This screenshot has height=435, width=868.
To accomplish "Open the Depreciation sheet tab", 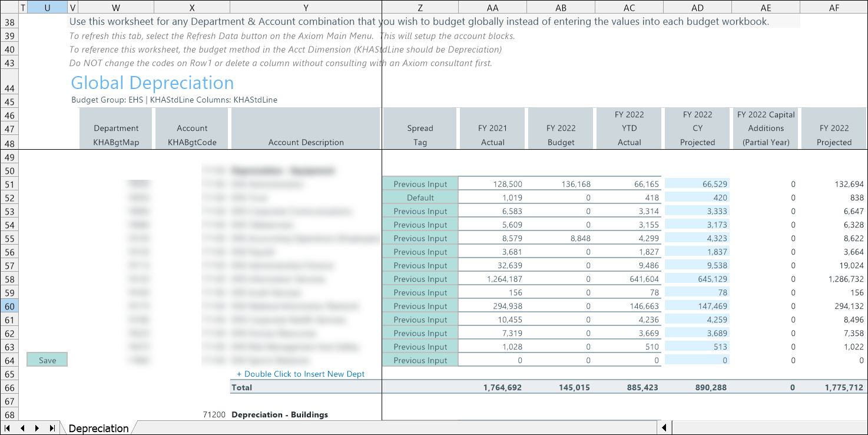I will 98,429.
